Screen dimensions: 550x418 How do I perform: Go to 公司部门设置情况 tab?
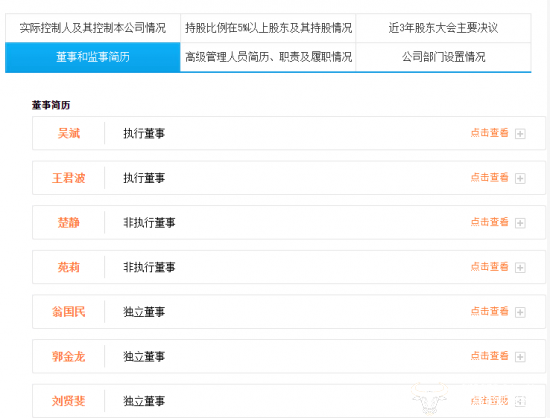tap(443, 57)
